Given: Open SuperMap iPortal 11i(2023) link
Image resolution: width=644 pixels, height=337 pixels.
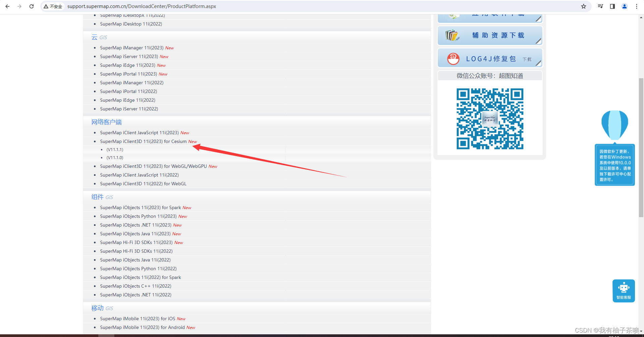Looking at the screenshot, I should (128, 74).
